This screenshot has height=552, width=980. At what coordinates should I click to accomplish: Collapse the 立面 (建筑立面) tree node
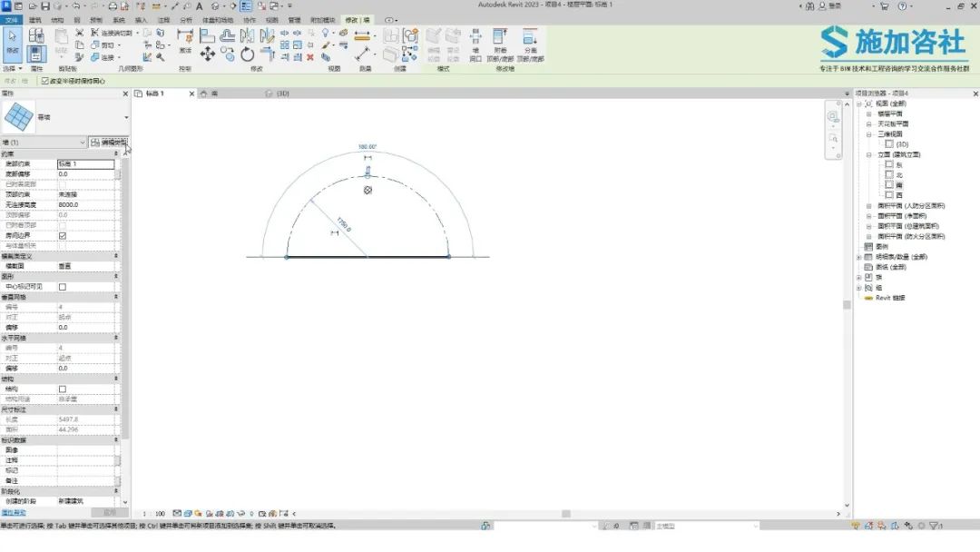click(868, 154)
